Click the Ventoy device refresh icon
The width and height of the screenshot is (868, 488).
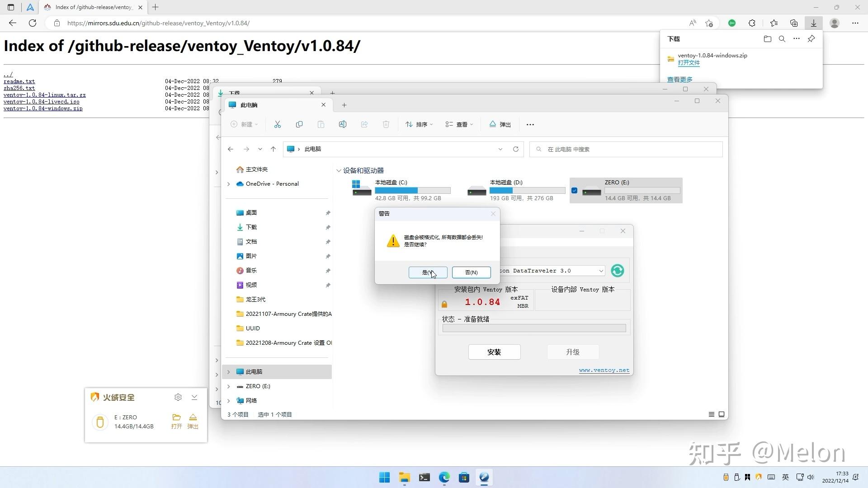coord(617,270)
